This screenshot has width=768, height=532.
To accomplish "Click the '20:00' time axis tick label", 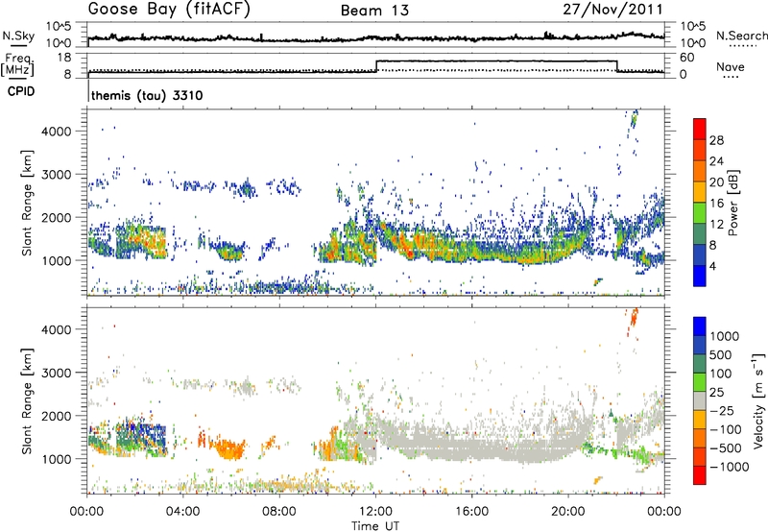I will (568, 512).
